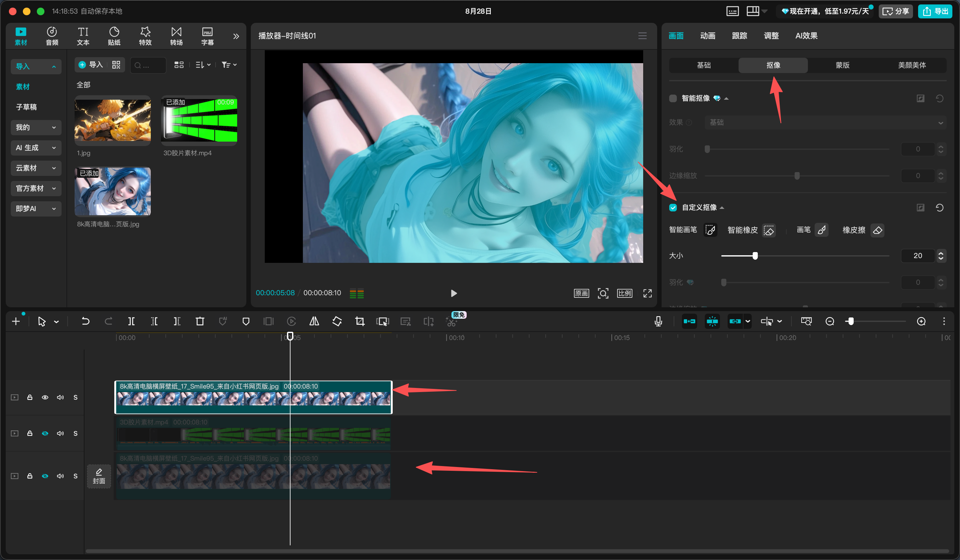Zoom out the timeline with minus icon
The image size is (960, 560).
(830, 322)
